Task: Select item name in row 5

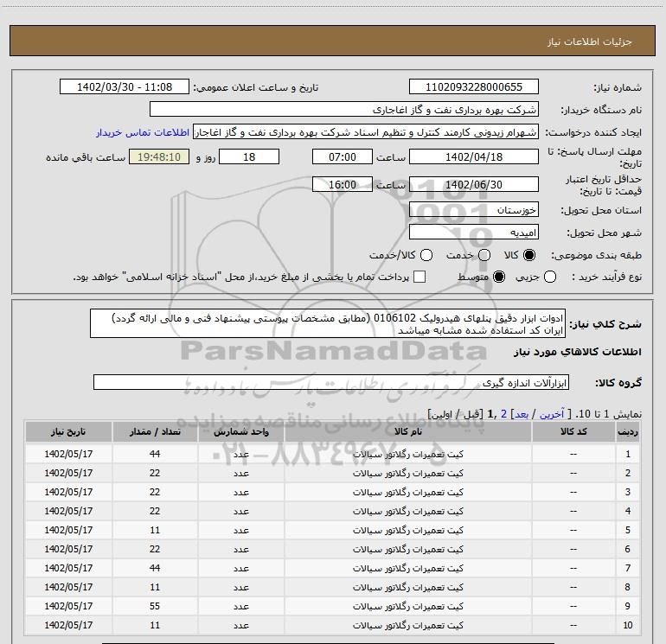Action: [x=407, y=530]
